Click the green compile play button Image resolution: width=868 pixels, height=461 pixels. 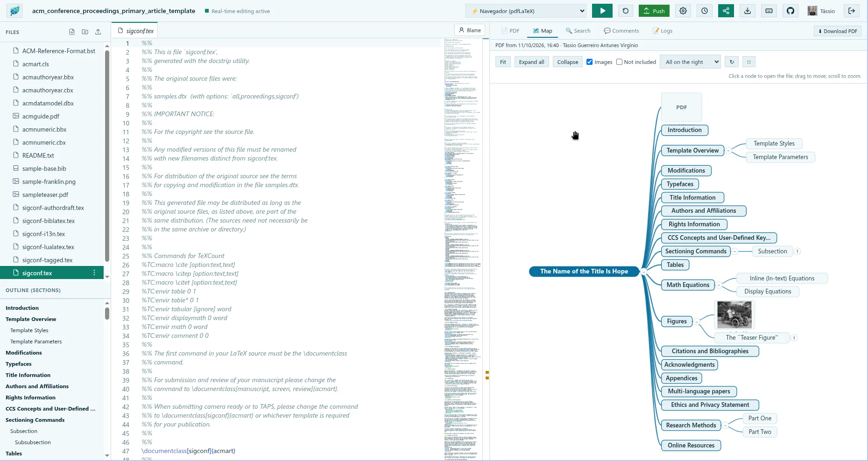tap(602, 11)
